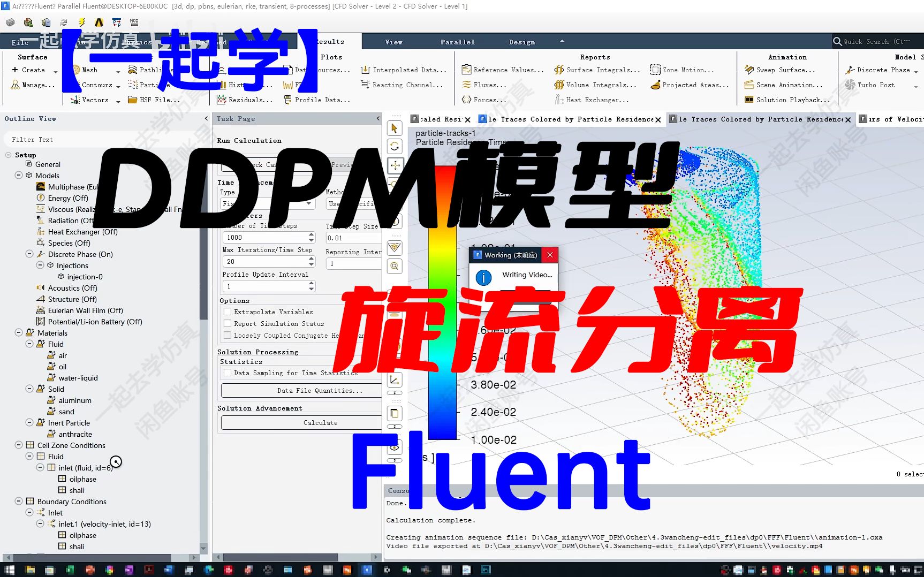Open Fluxes report
The width and height of the screenshot is (924, 577).
click(484, 85)
